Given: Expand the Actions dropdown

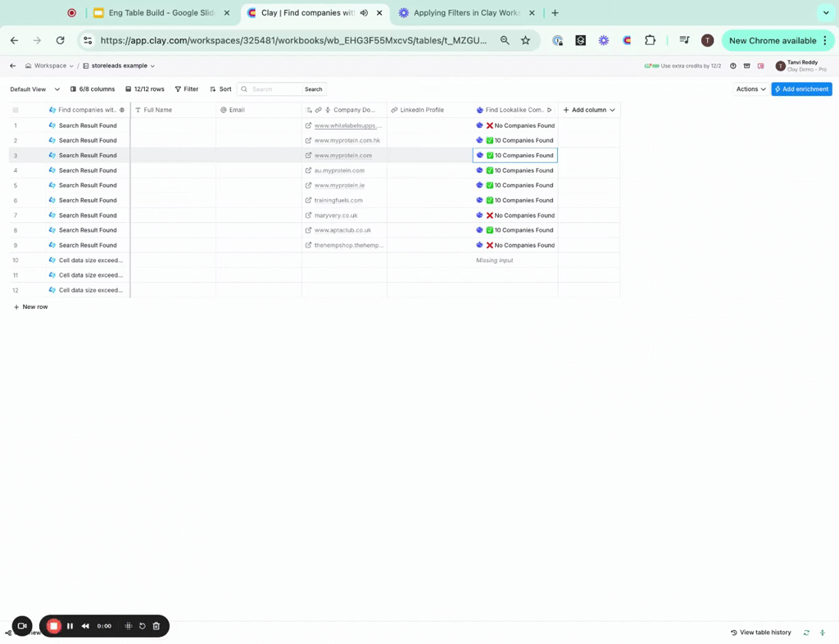Looking at the screenshot, I should 751,89.
